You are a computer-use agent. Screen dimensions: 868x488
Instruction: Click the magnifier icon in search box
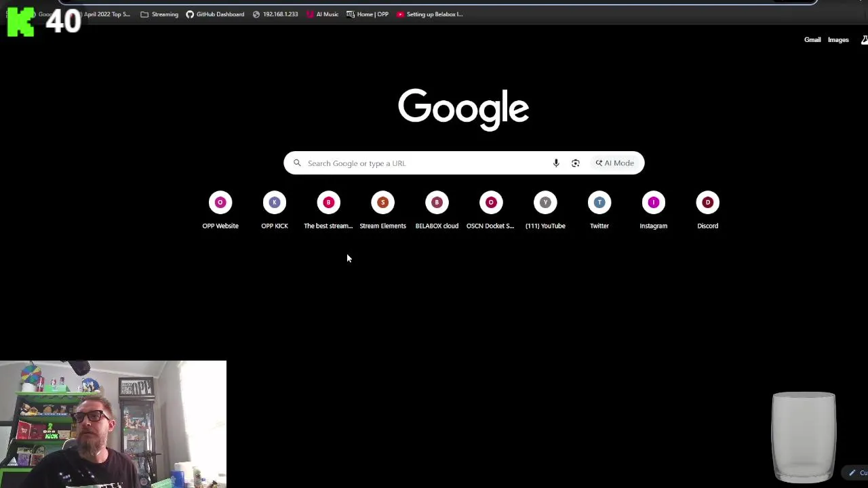click(x=297, y=163)
